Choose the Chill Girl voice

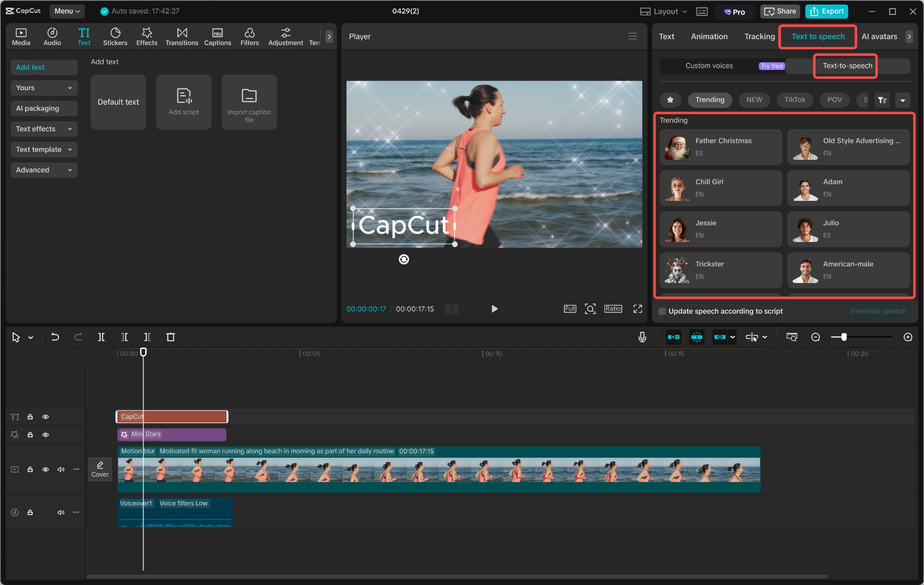click(x=721, y=188)
